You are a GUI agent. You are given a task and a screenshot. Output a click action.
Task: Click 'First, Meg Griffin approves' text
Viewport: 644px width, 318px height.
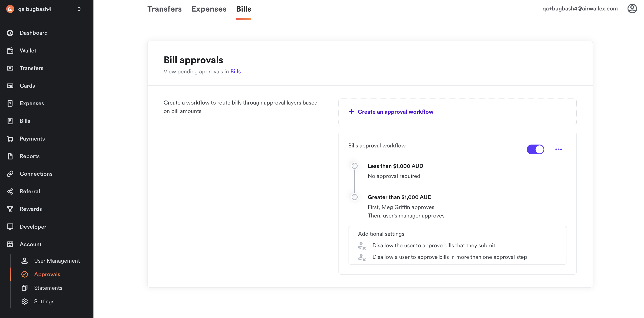(401, 207)
